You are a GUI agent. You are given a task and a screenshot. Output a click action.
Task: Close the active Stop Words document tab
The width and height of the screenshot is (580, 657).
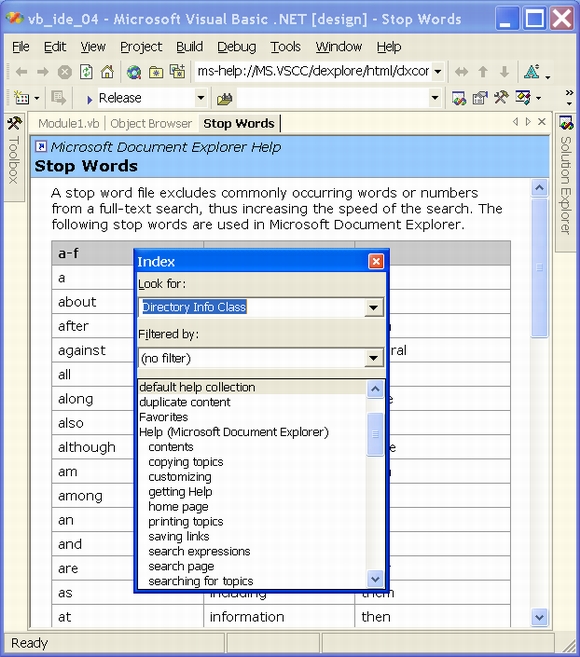(x=542, y=122)
